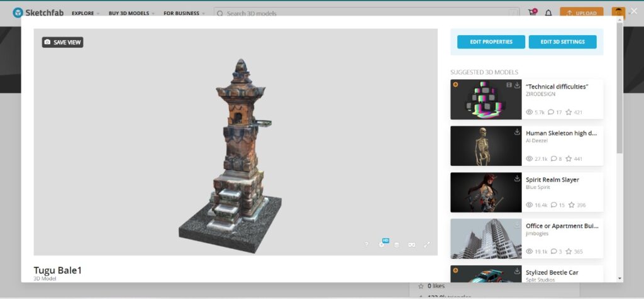Click download icon on Stylized Beetle Car thumbnail
This screenshot has height=299, width=644.
(x=517, y=271)
